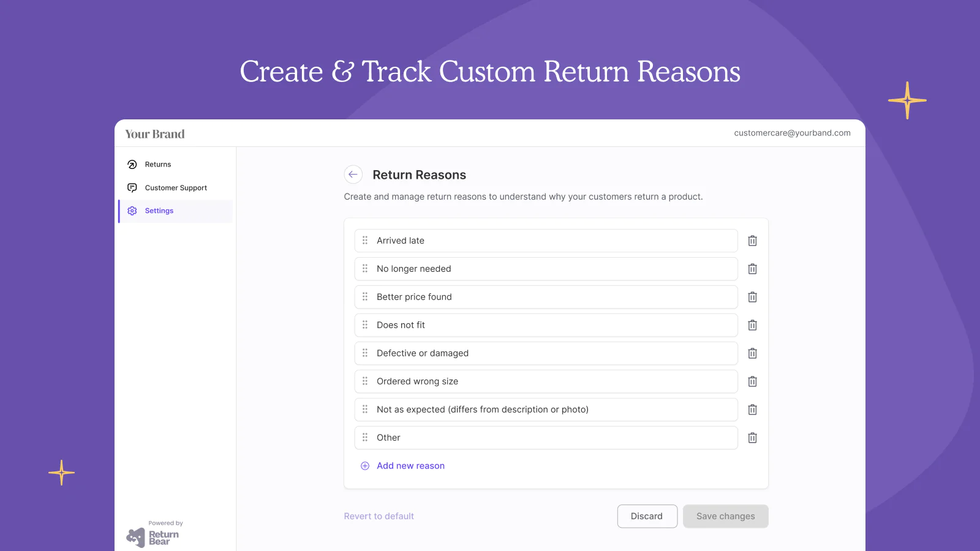Click the customercare@yourband.com account email

pos(792,133)
